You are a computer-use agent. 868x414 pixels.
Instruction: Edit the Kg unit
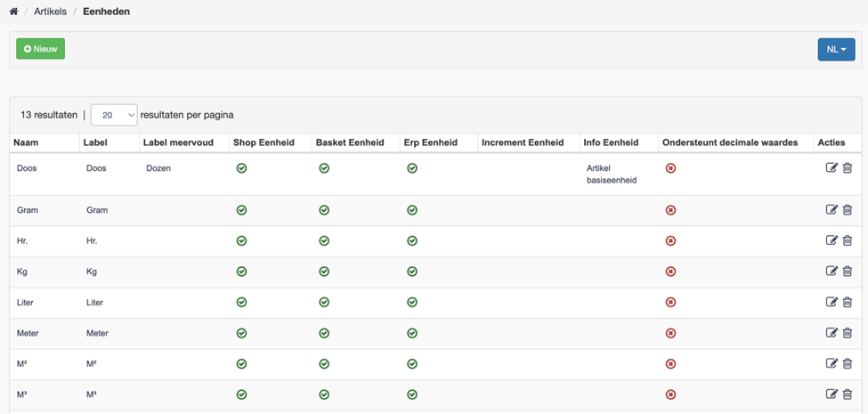831,272
